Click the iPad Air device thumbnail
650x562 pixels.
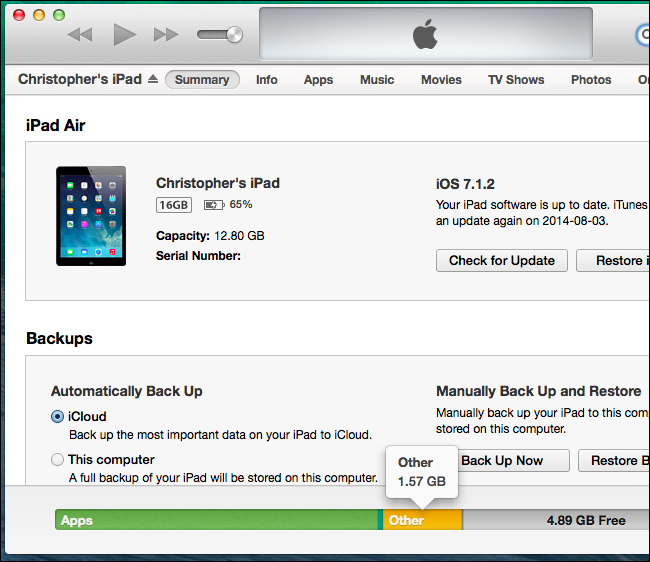(91, 216)
